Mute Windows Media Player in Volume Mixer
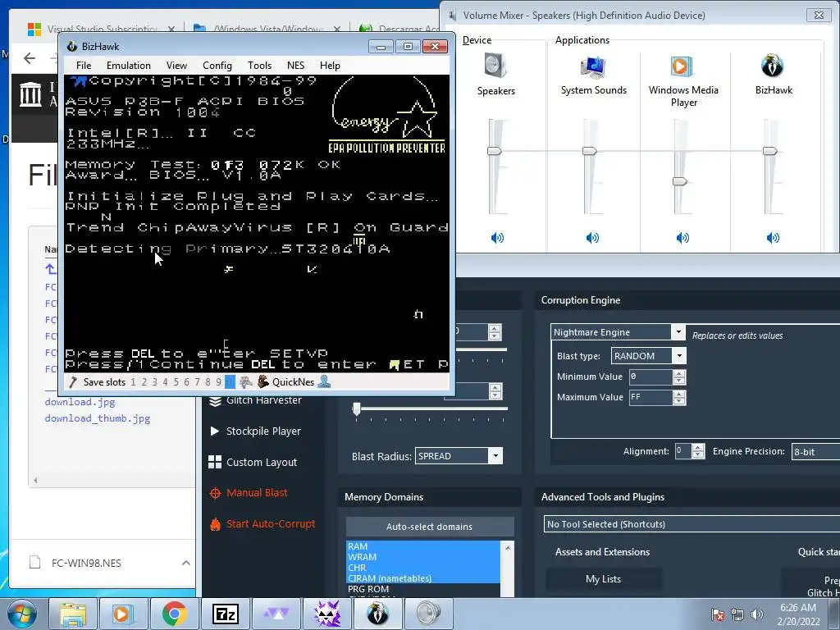Screen dimensions: 840x630 (x=682, y=237)
